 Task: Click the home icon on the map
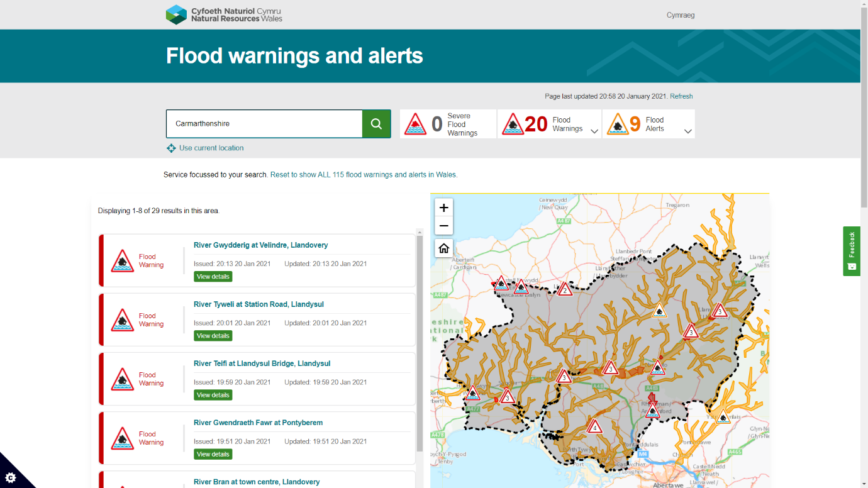[443, 248]
